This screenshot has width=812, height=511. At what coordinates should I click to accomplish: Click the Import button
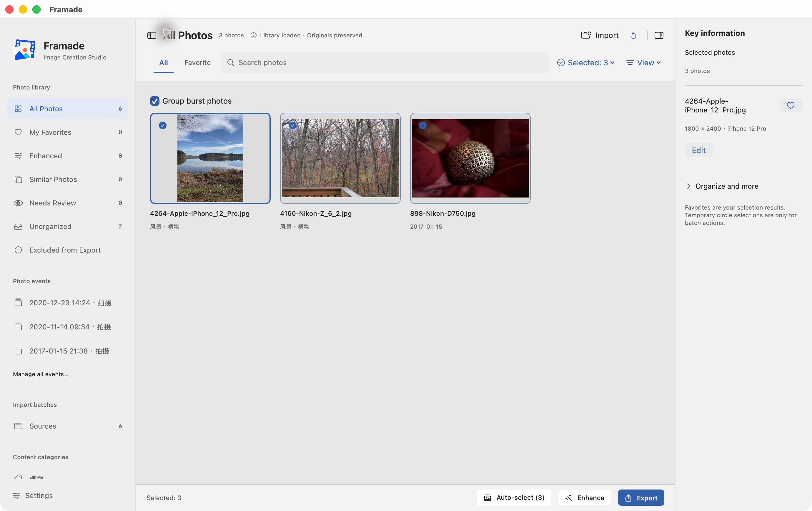[600, 35]
